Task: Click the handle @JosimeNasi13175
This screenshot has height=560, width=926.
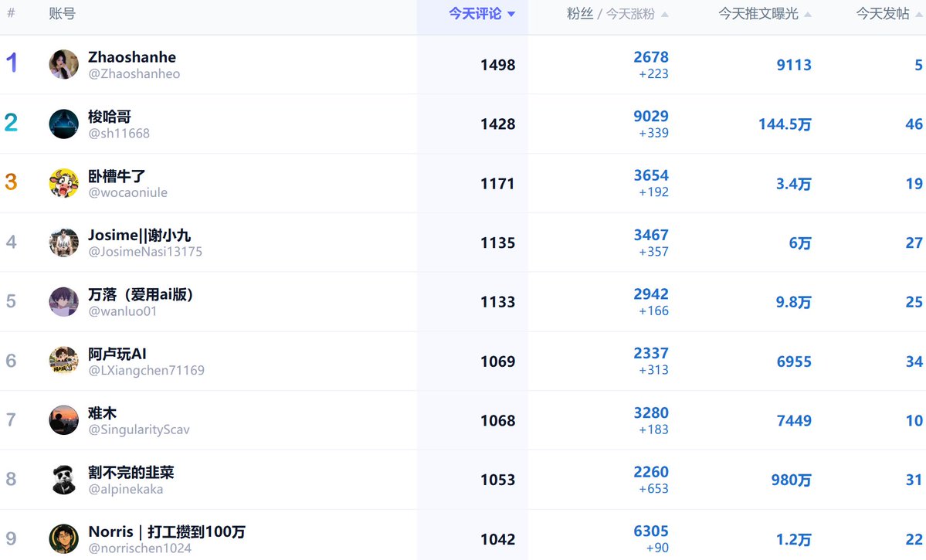Action: tap(145, 252)
